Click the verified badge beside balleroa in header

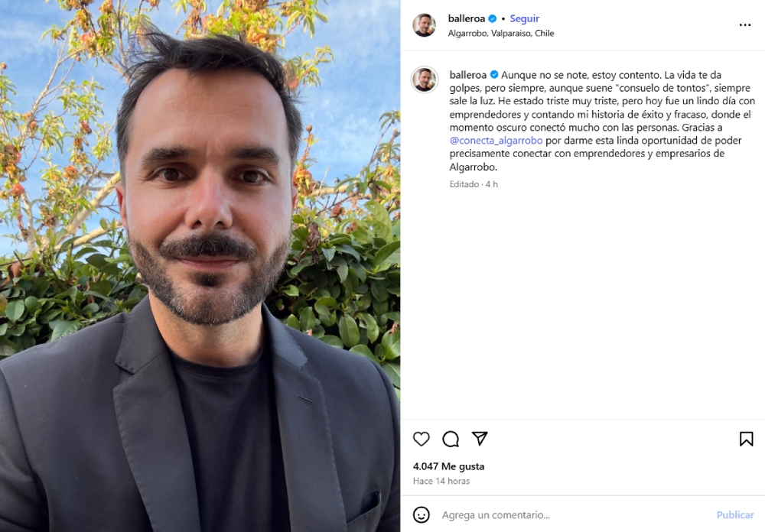click(x=492, y=18)
